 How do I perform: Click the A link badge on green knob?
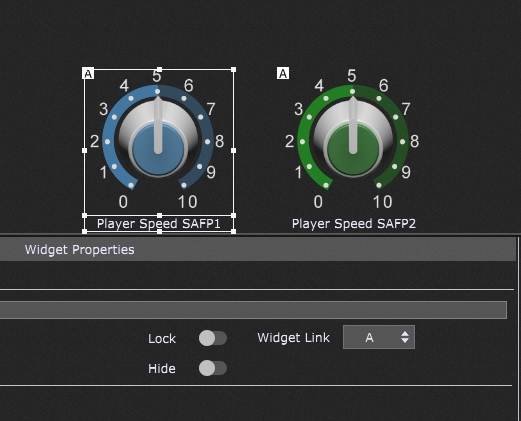(283, 73)
